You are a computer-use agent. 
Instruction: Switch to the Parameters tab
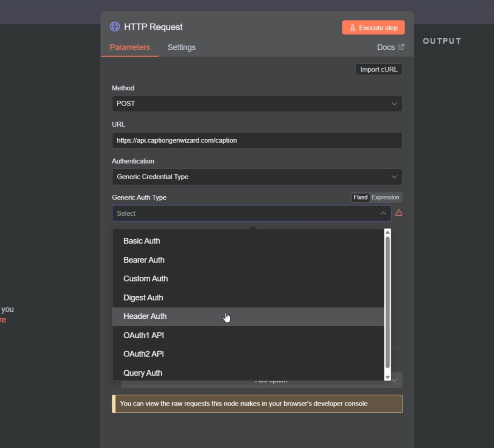130,47
